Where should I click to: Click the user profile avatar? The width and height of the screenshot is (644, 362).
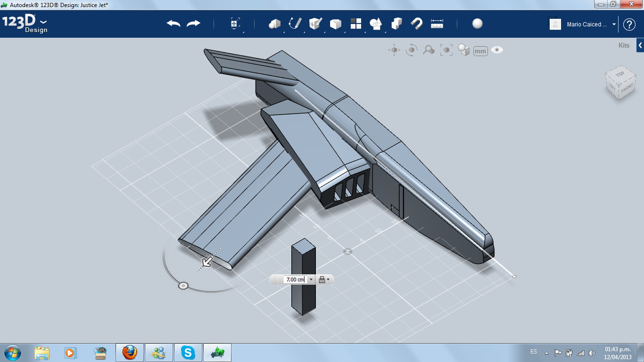pos(555,24)
